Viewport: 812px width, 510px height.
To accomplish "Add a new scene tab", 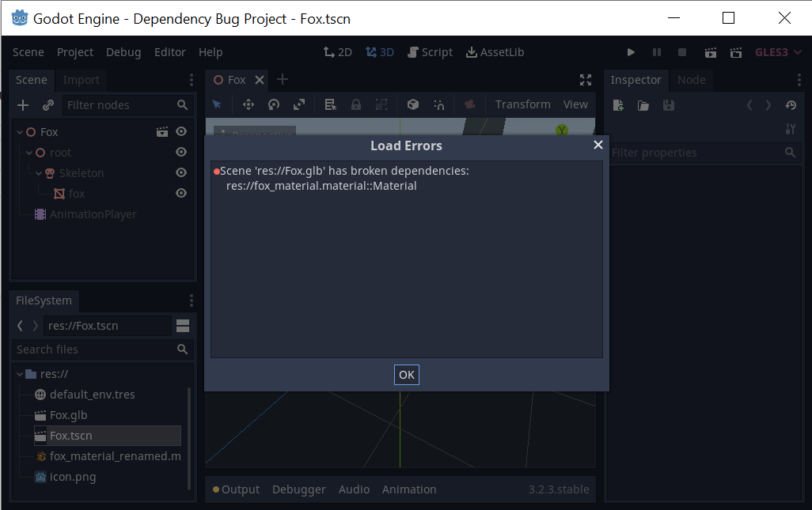I will click(x=283, y=79).
